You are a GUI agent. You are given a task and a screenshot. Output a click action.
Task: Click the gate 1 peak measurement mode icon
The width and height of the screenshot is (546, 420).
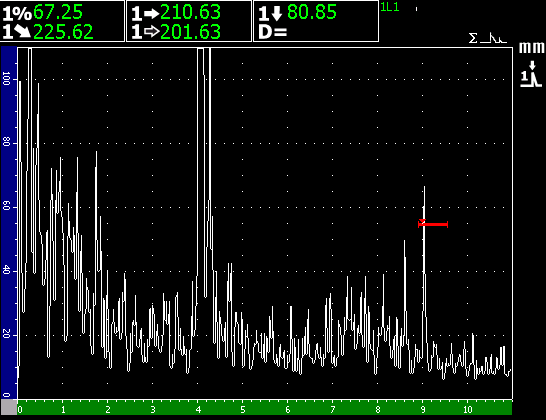click(531, 74)
